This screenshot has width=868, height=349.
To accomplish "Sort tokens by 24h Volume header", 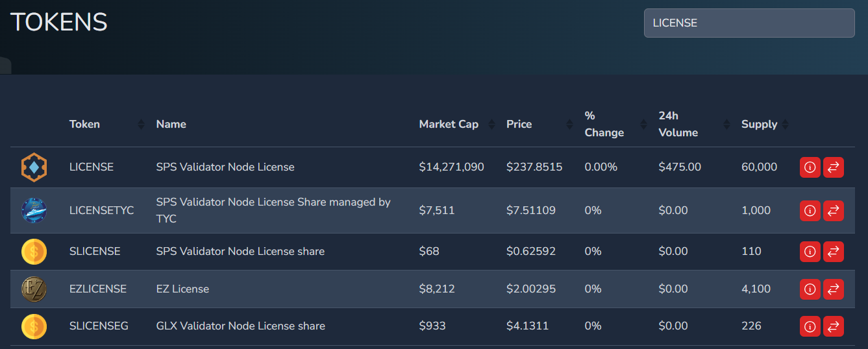I will coord(678,125).
